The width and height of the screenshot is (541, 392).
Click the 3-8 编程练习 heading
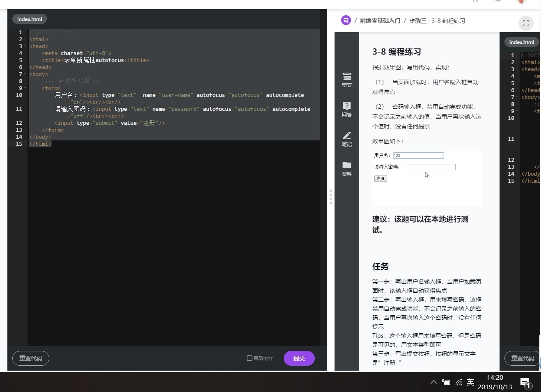click(x=397, y=52)
